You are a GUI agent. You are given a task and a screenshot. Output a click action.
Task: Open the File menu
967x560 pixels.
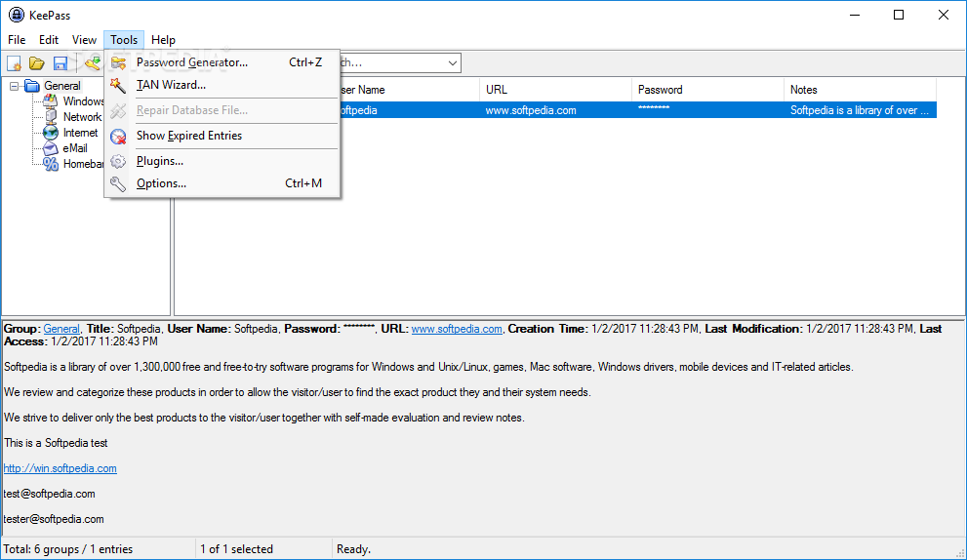point(17,40)
